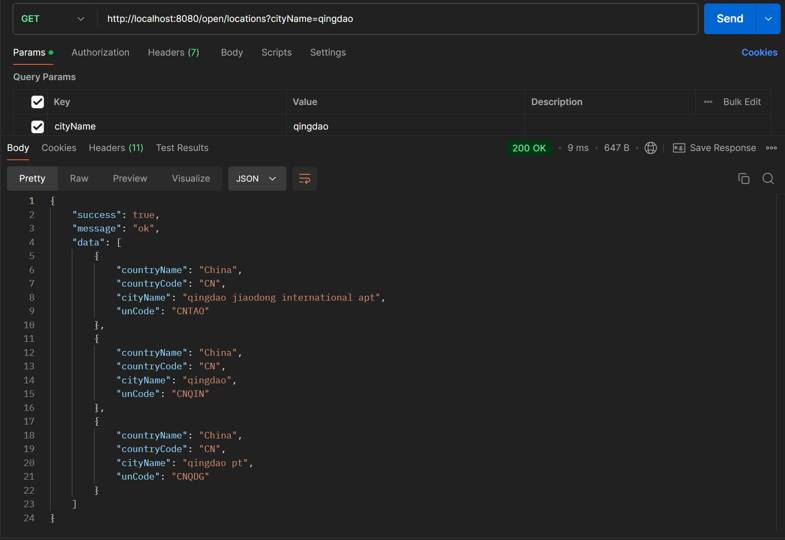The width and height of the screenshot is (785, 540).
Task: Uncheck the cityName parameter checkbox
Action: click(x=37, y=127)
